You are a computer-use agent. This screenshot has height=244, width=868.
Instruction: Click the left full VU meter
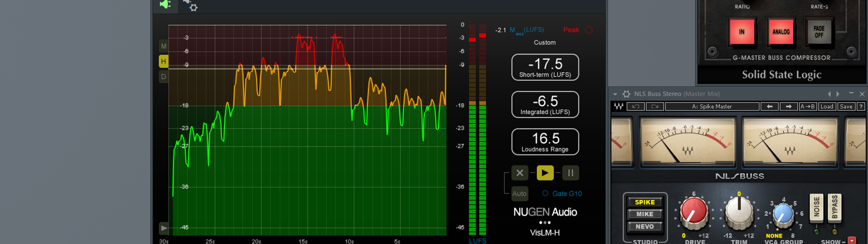pos(687,142)
